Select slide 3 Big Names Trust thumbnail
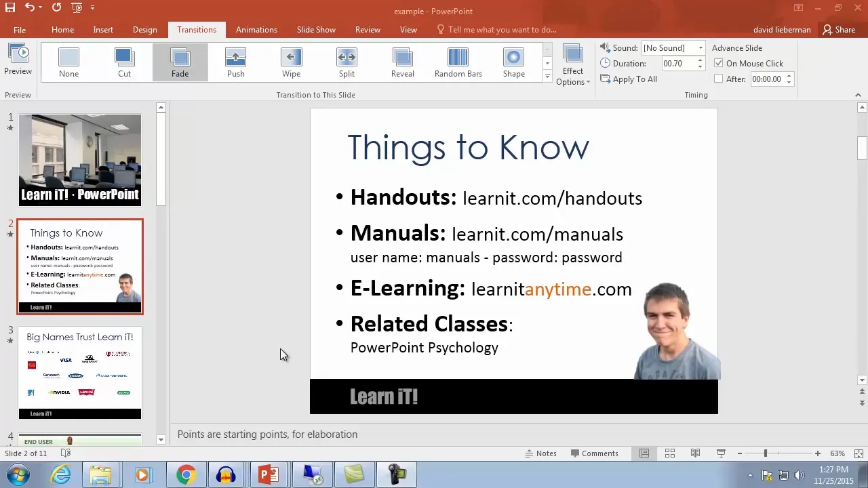868x488 pixels. [x=80, y=373]
